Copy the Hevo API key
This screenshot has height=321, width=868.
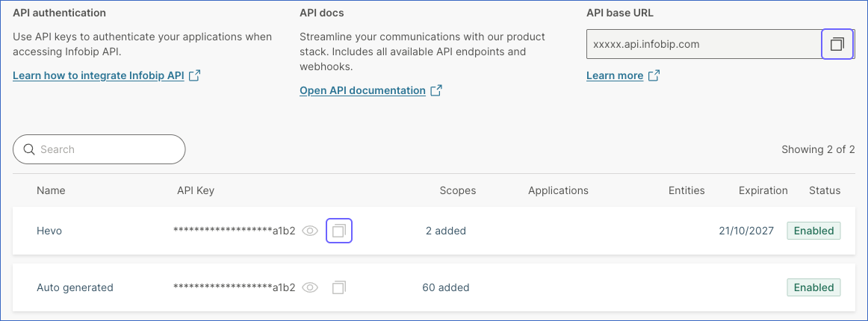click(339, 231)
